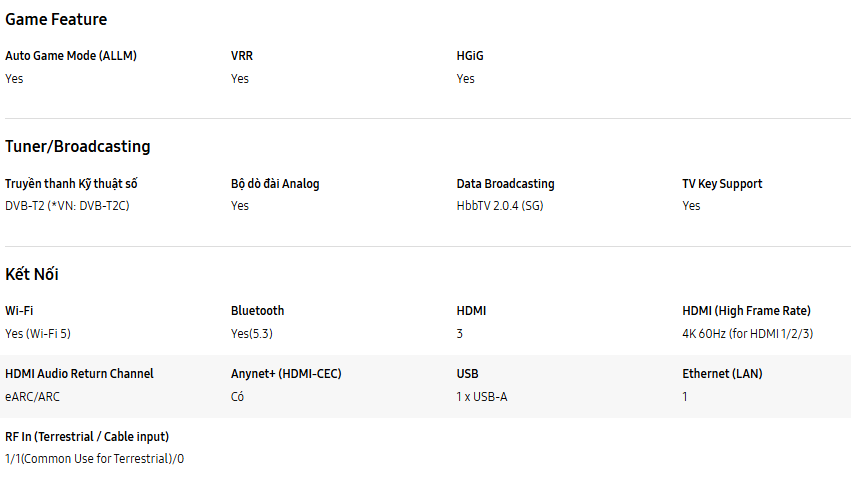Screen dimensions: 851x479
Task: Click the HGiG spec label
Action: coord(470,56)
